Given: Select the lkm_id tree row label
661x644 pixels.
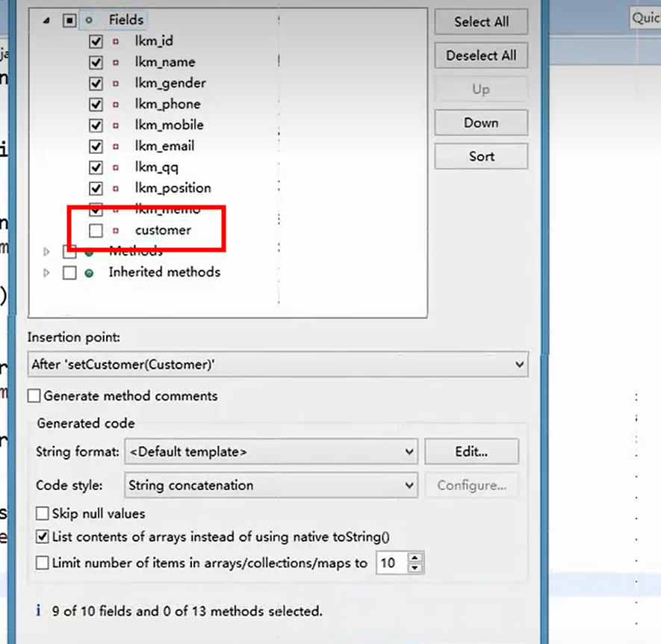Looking at the screenshot, I should click(154, 41).
